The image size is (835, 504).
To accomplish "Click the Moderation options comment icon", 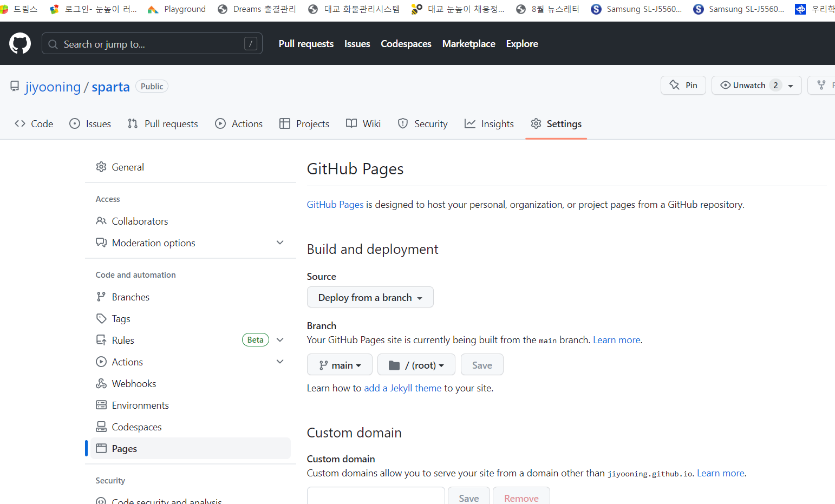I will coord(101,243).
